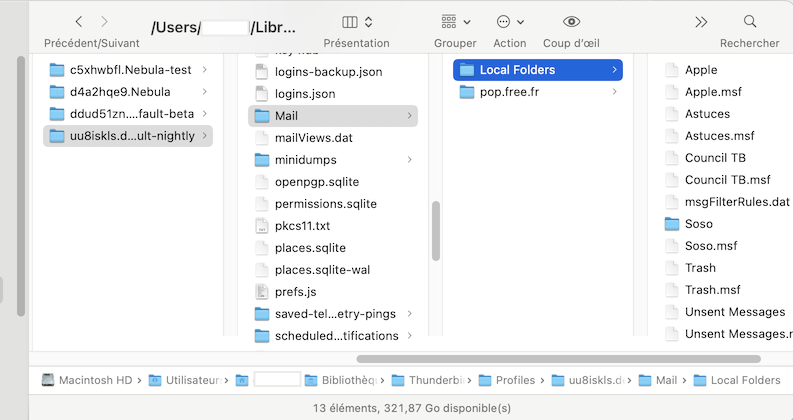
Task: Select the ddud51zn....fault-beta folder
Action: (x=128, y=114)
